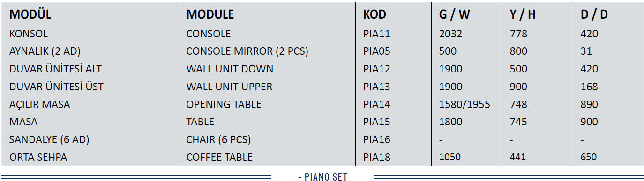
Task: Click the Y / H header cell
Action: click(523, 14)
